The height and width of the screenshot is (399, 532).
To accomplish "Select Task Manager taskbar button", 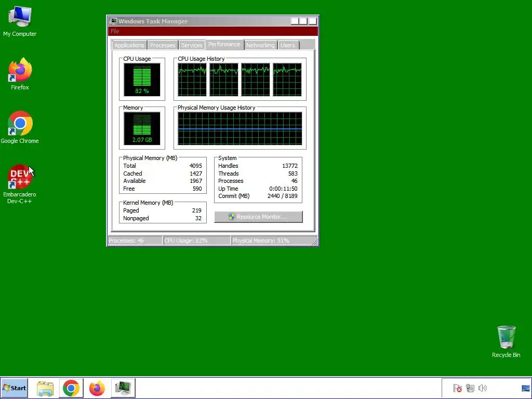I will tap(123, 388).
